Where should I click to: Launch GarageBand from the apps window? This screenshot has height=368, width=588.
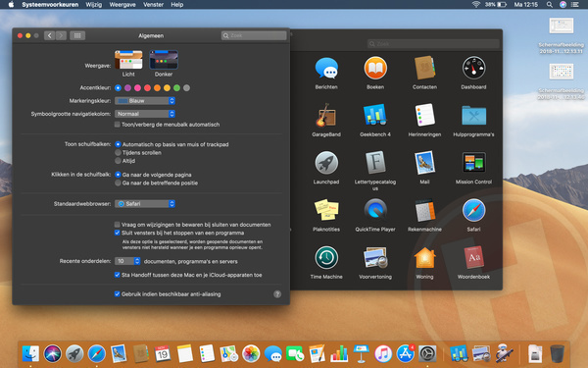tap(326, 115)
